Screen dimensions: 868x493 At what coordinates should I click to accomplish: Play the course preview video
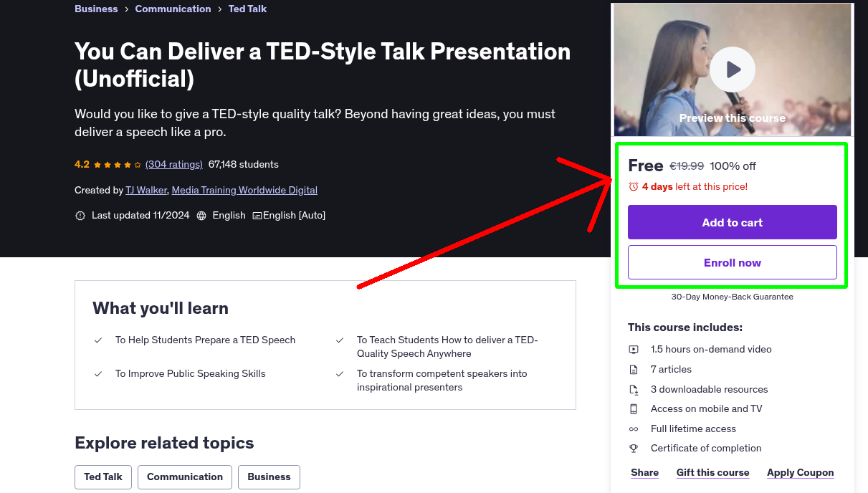click(733, 70)
